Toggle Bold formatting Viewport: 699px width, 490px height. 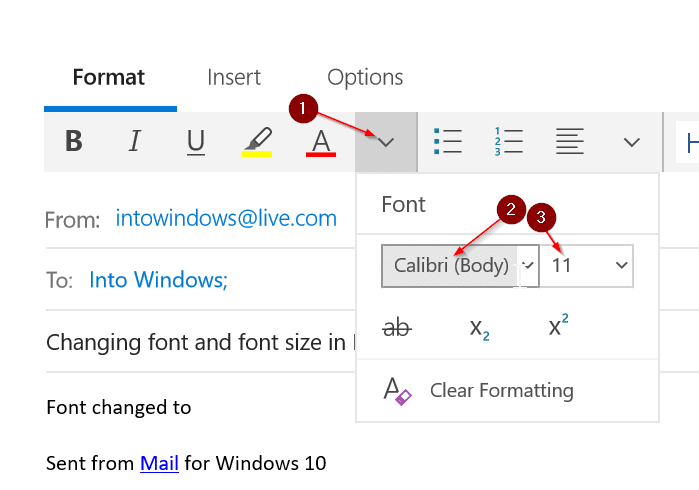(x=74, y=141)
